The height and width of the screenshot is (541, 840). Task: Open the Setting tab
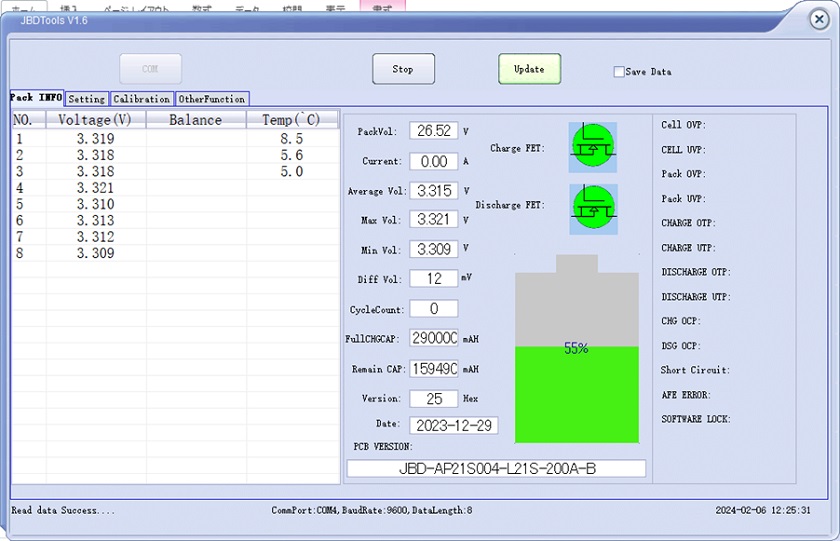87,99
